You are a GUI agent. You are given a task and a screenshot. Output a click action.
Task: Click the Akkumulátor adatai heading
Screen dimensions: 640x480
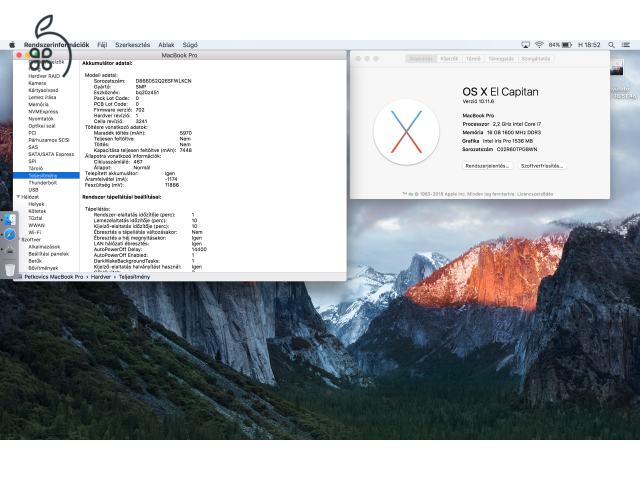[x=107, y=63]
